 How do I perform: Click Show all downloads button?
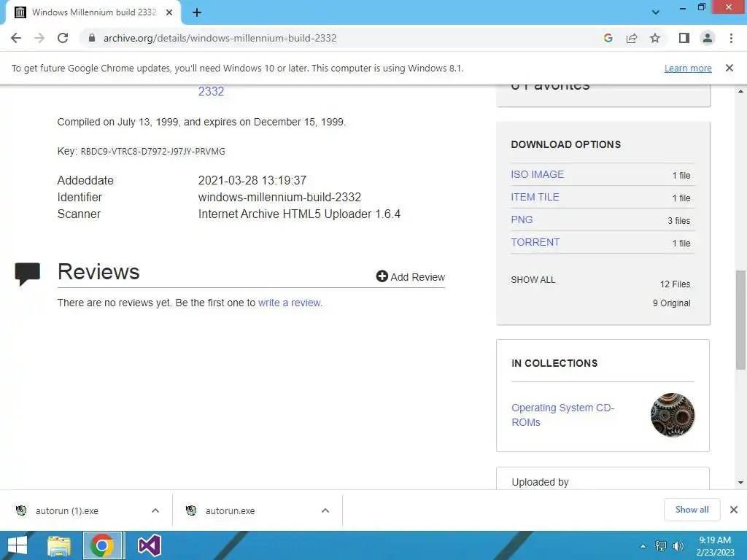[x=692, y=510]
